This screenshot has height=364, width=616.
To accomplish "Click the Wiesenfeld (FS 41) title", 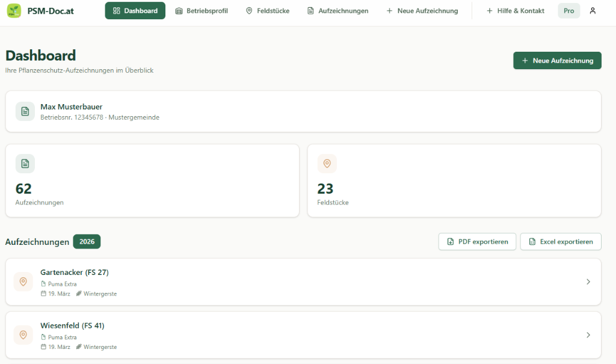I will 72,325.
